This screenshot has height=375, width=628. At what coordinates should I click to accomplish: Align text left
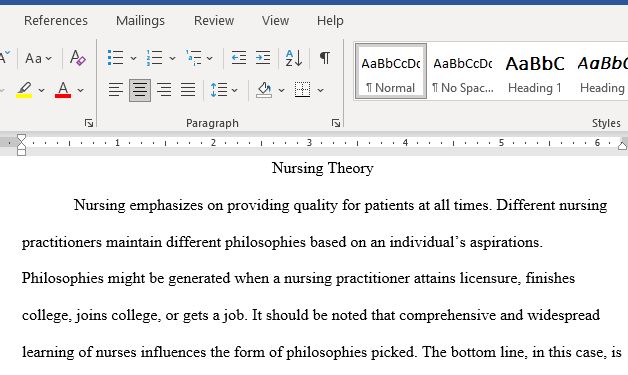(116, 90)
